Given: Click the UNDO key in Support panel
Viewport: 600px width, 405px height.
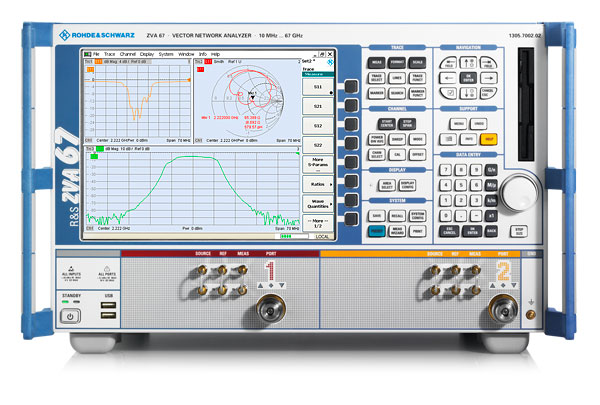Looking at the screenshot, I should pos(478,124).
